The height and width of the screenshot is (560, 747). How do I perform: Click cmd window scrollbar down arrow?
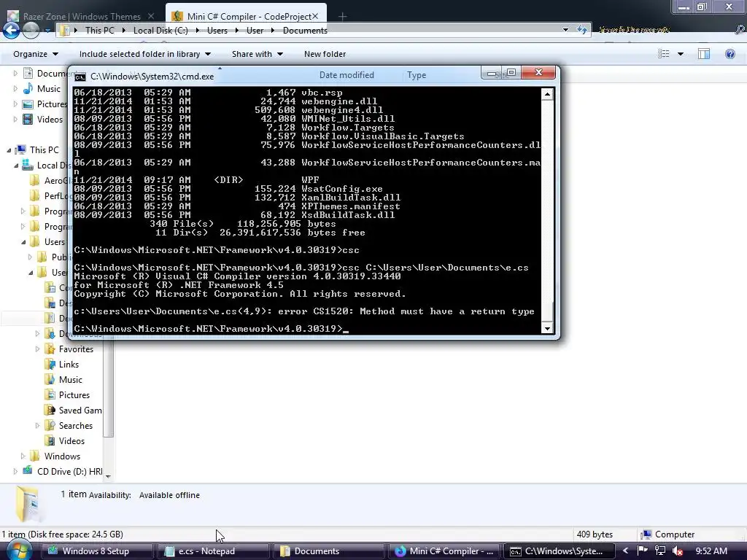click(x=547, y=328)
